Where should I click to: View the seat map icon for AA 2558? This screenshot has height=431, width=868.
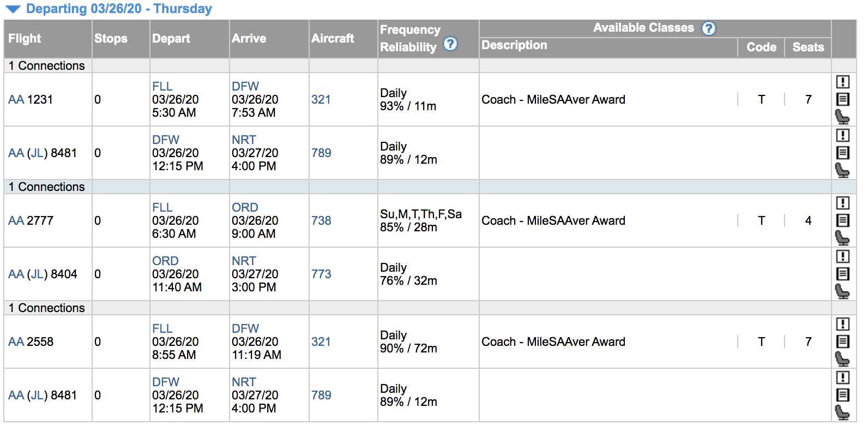click(842, 359)
